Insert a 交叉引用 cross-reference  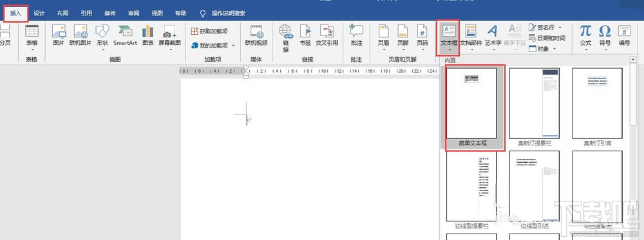[327, 35]
